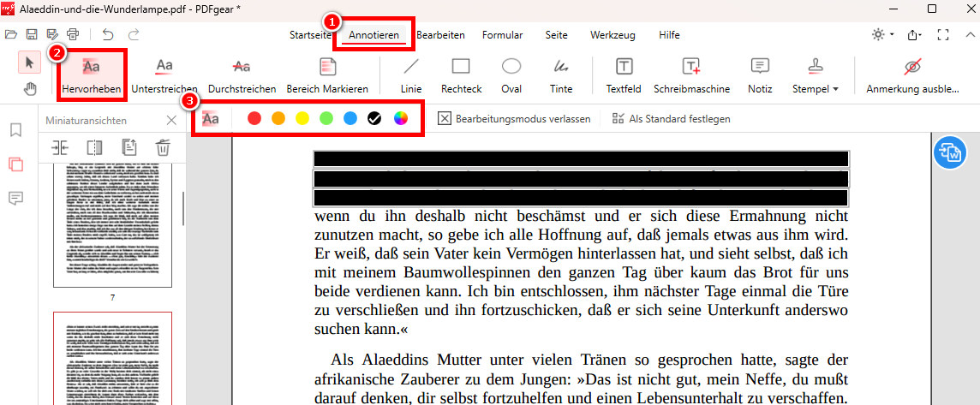Screen dimensions: 980x405
Task: Add a Notiz sticky note
Action: 760,75
